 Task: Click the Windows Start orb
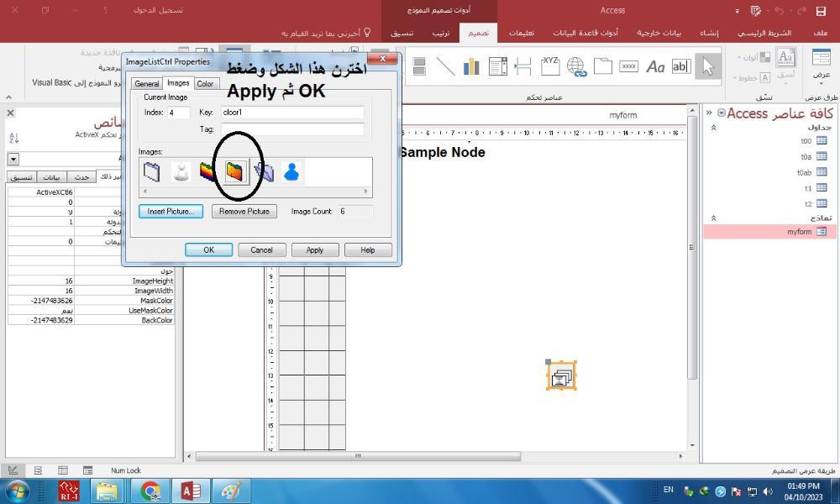(17, 491)
